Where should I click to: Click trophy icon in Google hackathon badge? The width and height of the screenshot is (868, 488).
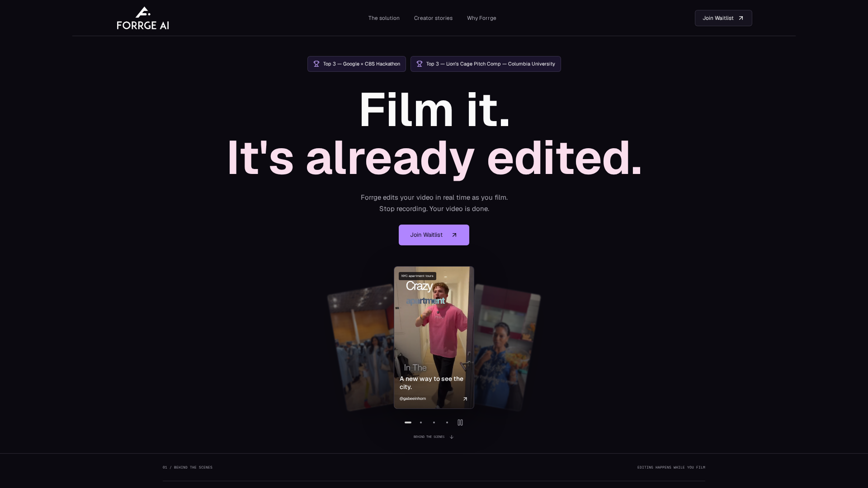click(x=316, y=64)
